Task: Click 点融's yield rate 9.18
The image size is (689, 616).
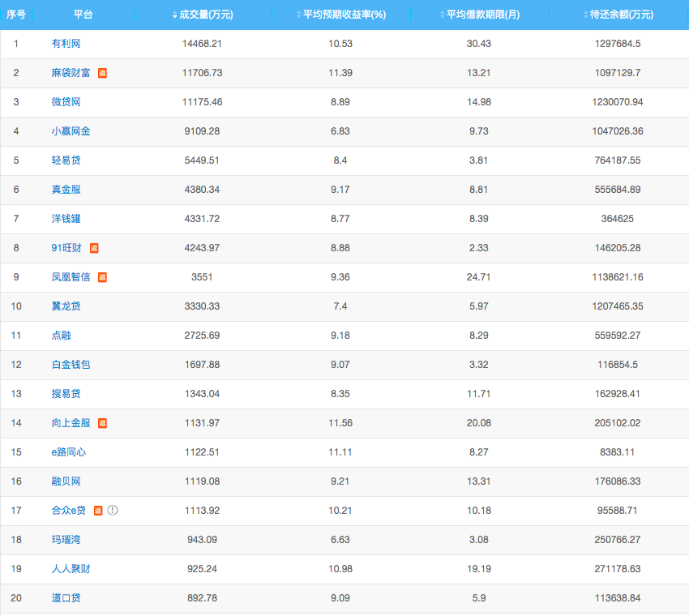Action: 340,336
